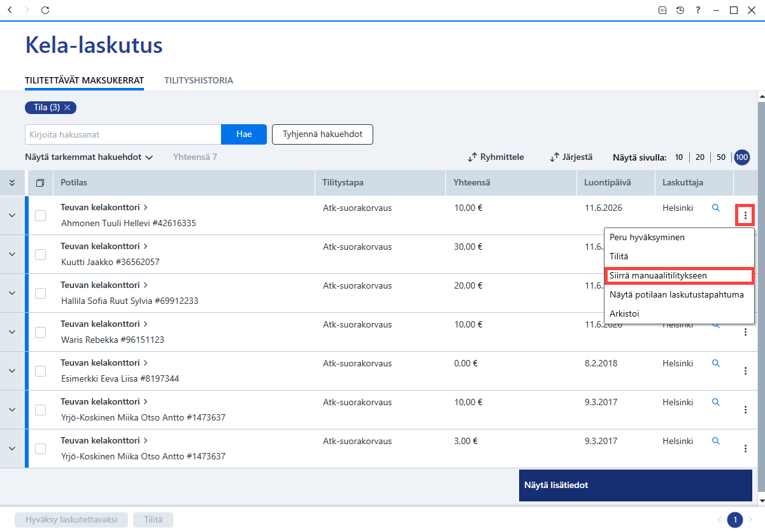
Task: Show Näytä tarkemmat hakuehdot options
Action: 89,157
